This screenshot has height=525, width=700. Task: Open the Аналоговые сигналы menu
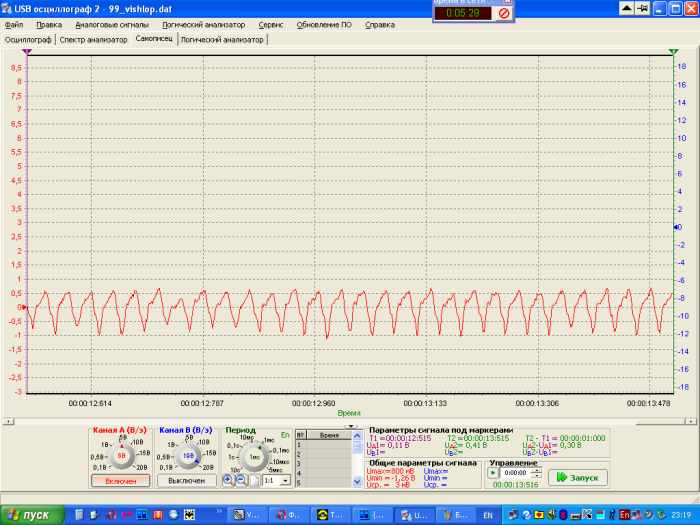(x=112, y=25)
